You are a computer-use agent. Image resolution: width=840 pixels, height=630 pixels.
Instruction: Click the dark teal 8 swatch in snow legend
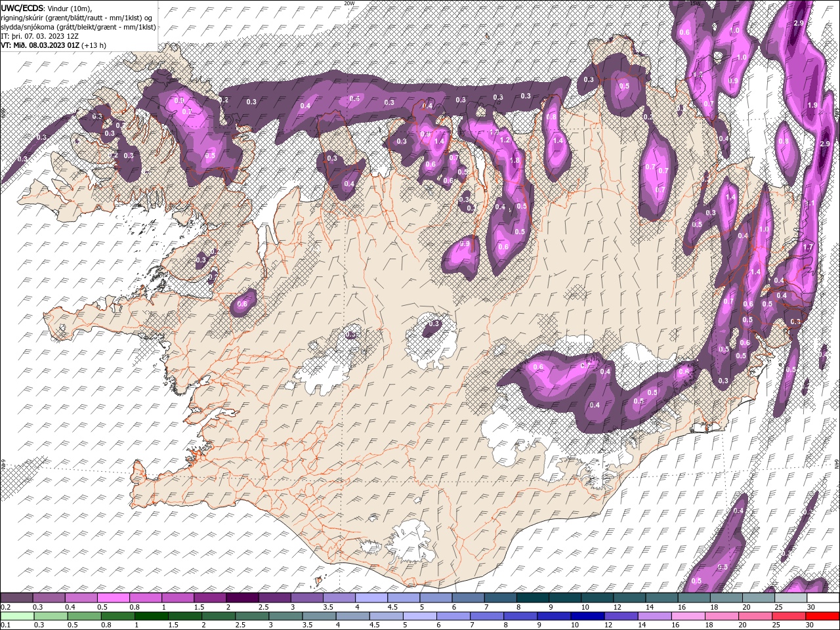[532, 598]
